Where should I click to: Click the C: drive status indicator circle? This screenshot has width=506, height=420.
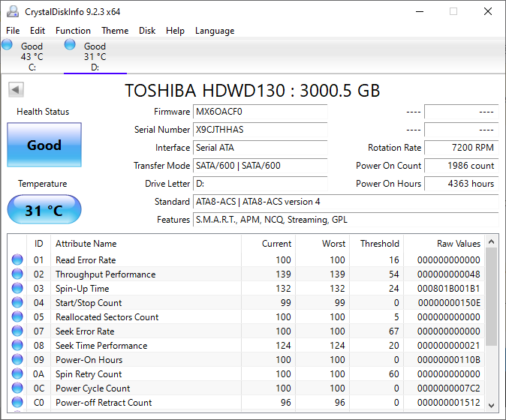point(7,44)
